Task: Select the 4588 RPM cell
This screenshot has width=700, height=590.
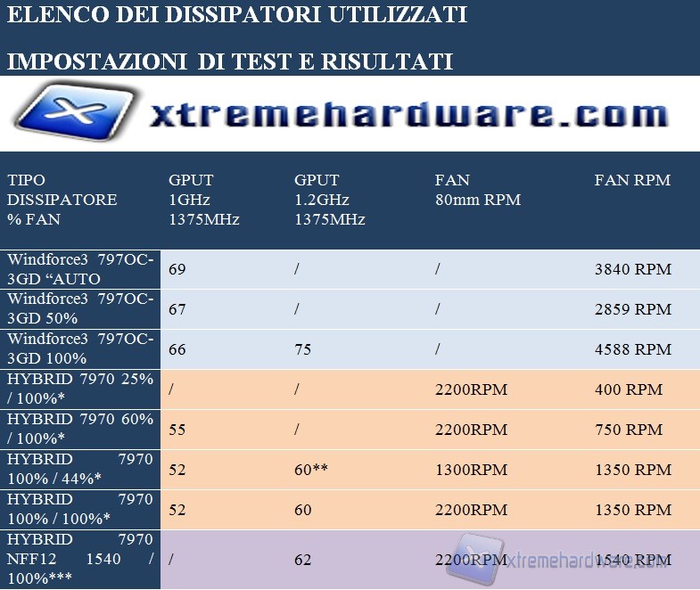Action: [x=632, y=349]
